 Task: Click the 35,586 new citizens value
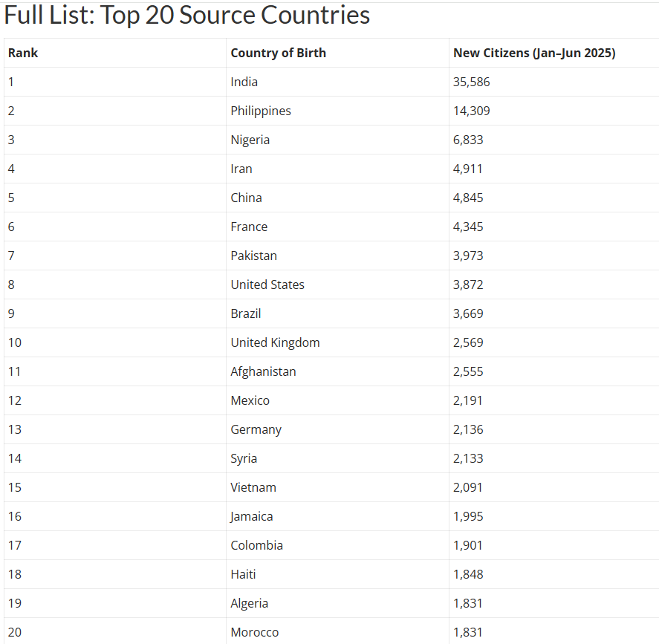pos(472,82)
